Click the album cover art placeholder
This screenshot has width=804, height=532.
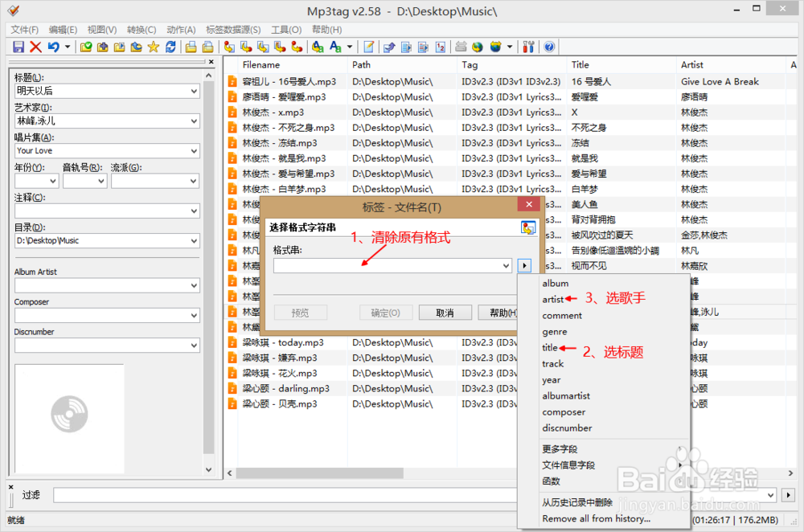(x=69, y=418)
